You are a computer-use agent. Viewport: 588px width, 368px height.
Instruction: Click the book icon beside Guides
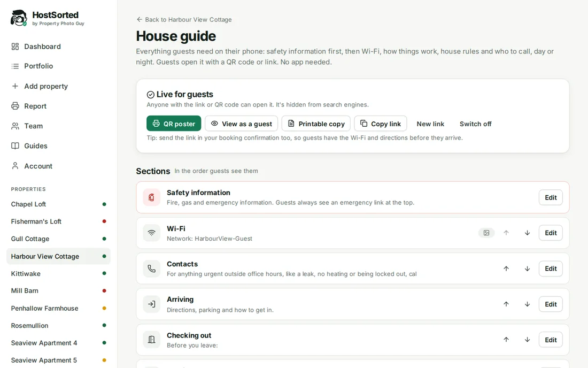(15, 146)
